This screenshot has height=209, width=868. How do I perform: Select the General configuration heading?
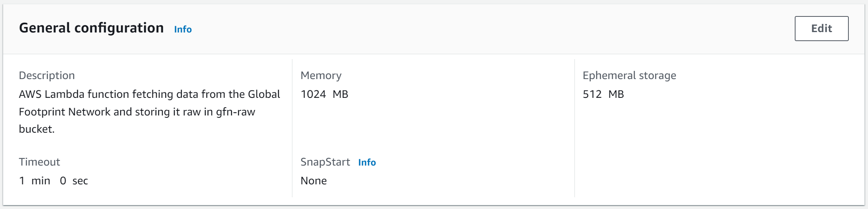pos(91,28)
